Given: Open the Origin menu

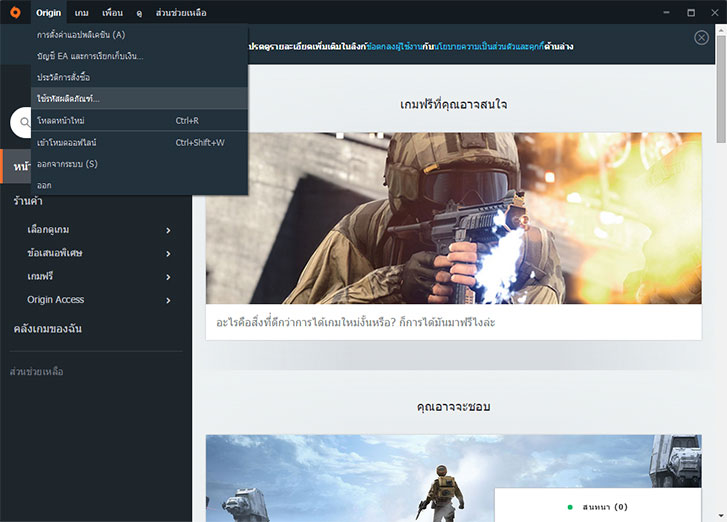Looking at the screenshot, I should [49, 13].
